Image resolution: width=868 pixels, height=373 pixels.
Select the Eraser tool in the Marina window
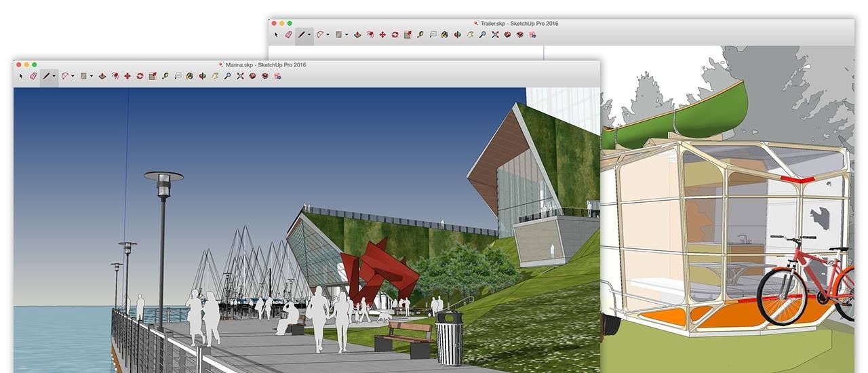(33, 76)
